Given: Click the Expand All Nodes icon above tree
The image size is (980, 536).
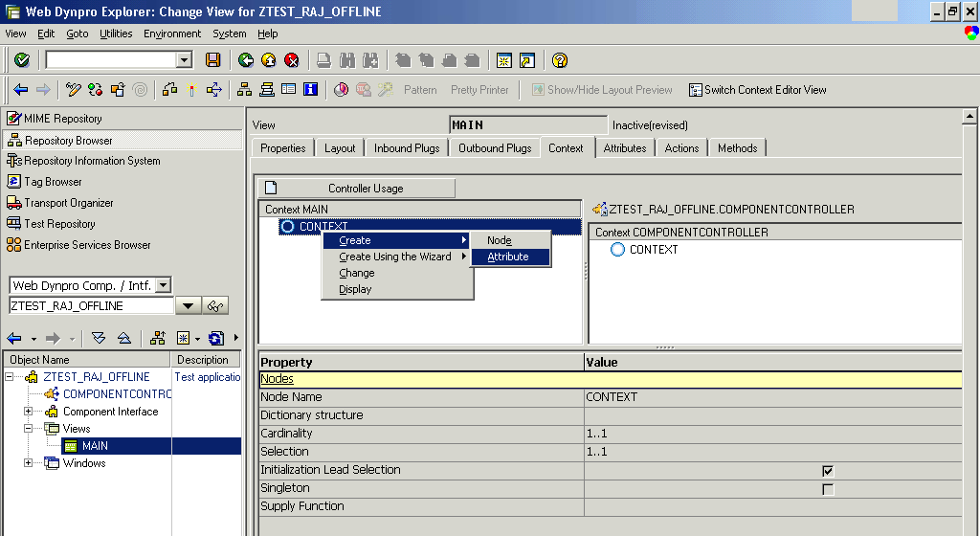Looking at the screenshot, I should (99, 339).
